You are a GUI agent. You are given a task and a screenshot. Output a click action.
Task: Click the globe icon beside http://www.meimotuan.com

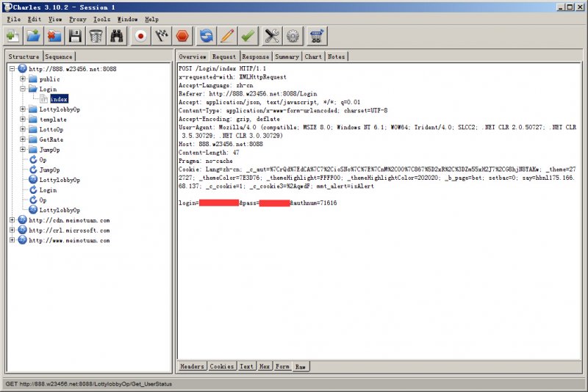(x=22, y=240)
